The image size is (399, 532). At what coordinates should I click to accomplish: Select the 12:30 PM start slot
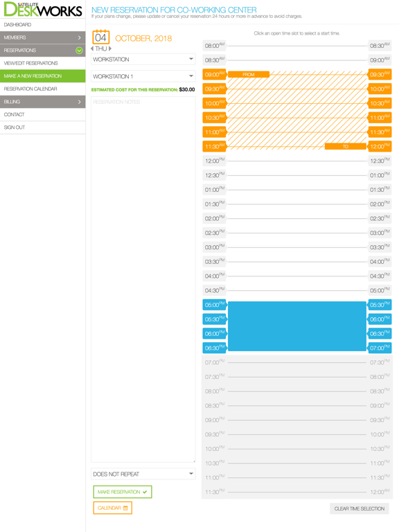point(215,175)
